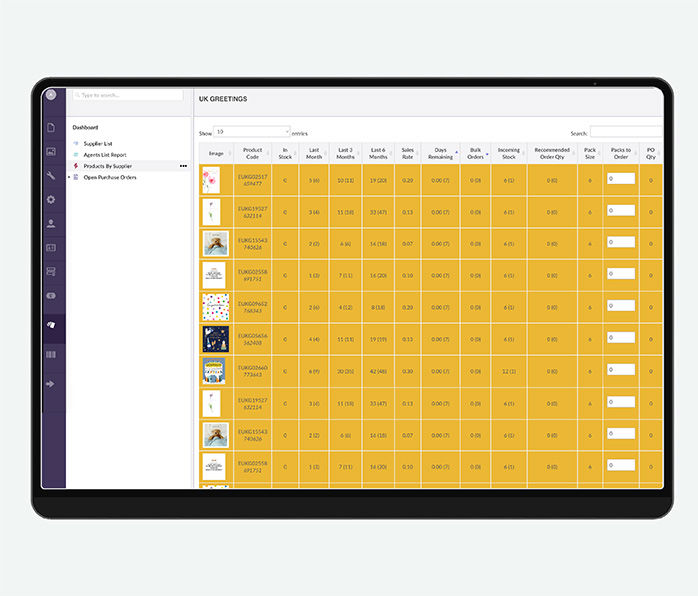Click the first row's Packs to Order field
Screen dimensions: 698x596
620,178
